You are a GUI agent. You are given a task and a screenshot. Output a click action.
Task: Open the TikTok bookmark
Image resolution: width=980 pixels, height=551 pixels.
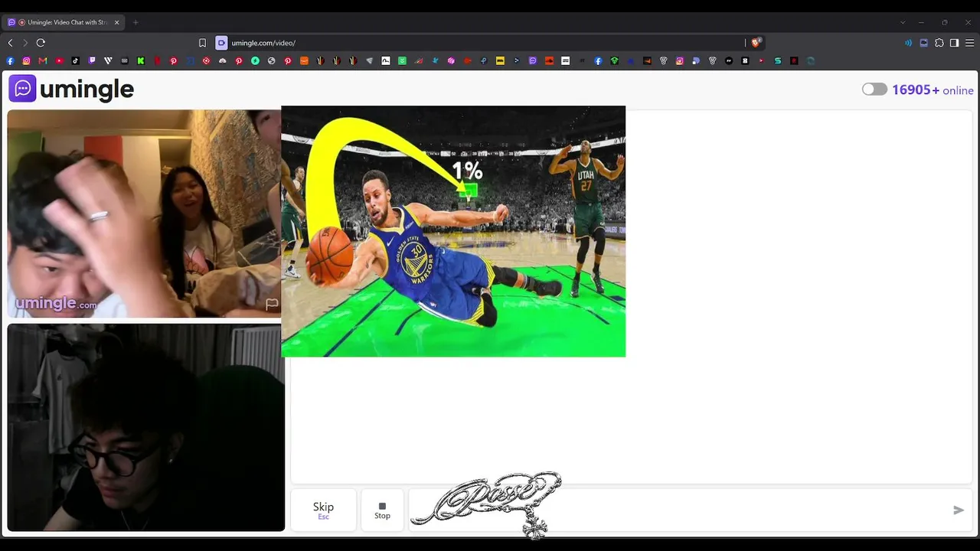76,61
